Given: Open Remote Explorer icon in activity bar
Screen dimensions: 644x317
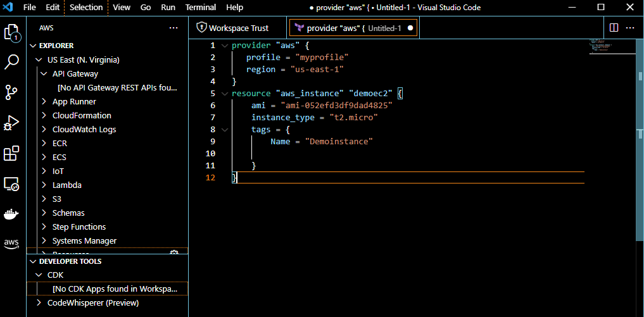Looking at the screenshot, I should (x=12, y=184).
